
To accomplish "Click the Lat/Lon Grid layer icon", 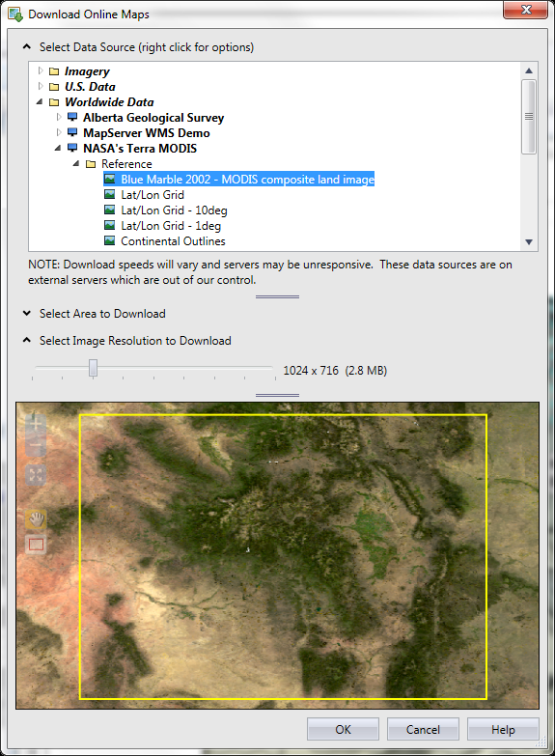I will coord(110,194).
